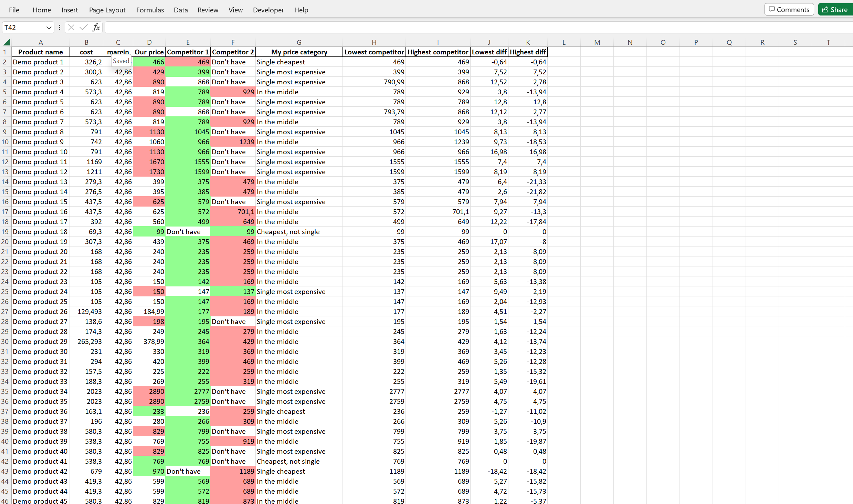This screenshot has height=504, width=853.
Task: Select row 42 header
Action: (5, 461)
